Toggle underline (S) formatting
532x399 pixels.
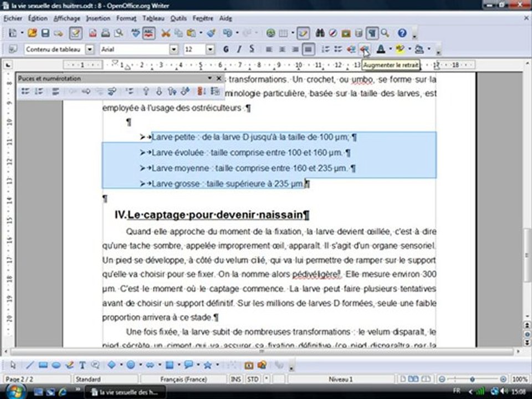point(252,49)
